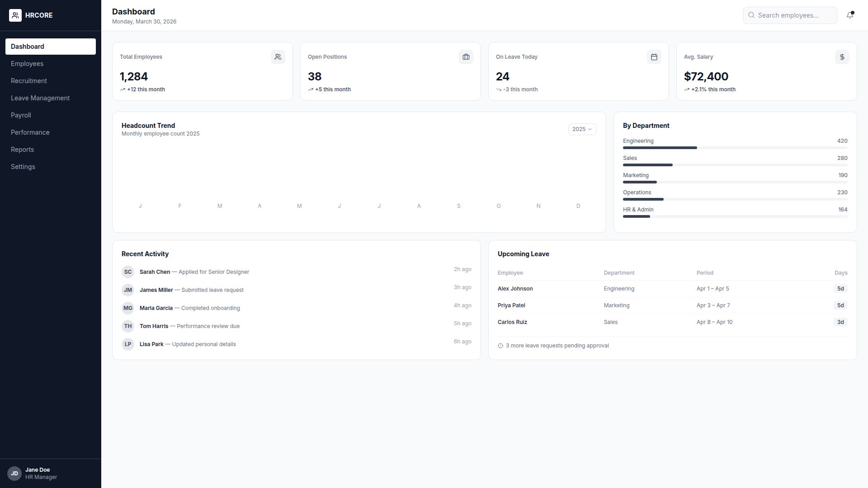Click the Department column header

point(619,273)
